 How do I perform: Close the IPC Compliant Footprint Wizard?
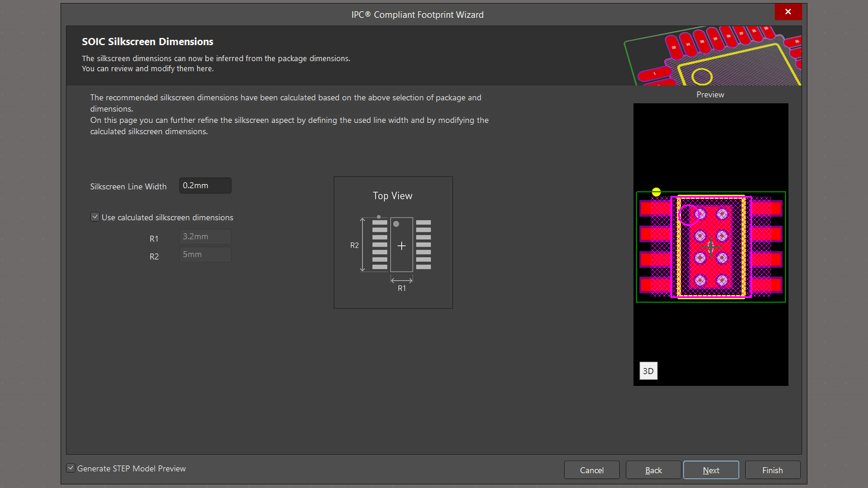click(788, 12)
